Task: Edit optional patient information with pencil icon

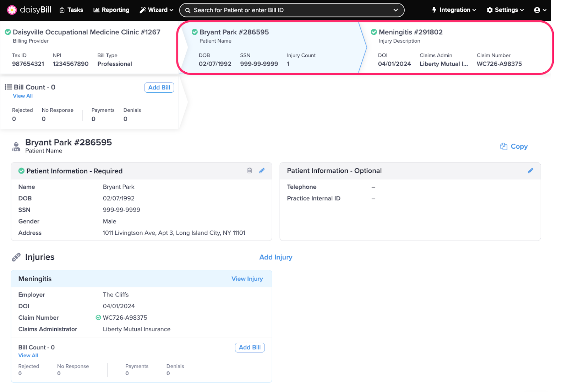Action: (530, 171)
